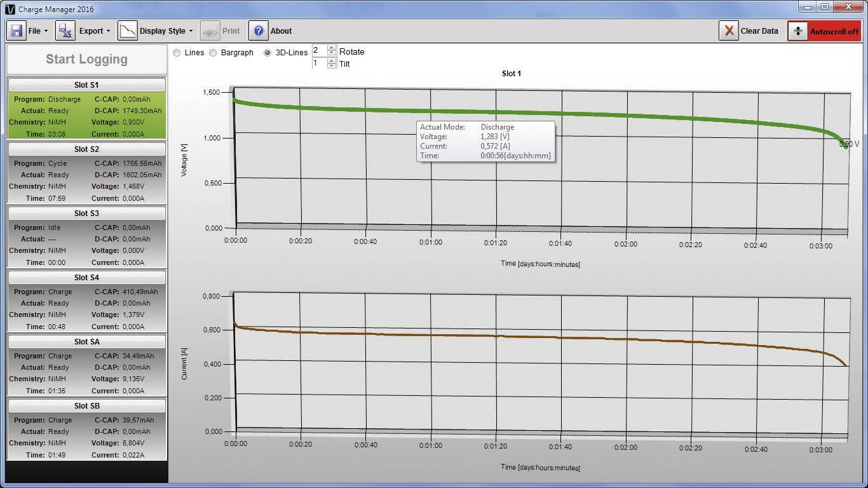Click the Display Style chart icon
Screen dimensions: 868x488
pyautogui.click(x=127, y=30)
